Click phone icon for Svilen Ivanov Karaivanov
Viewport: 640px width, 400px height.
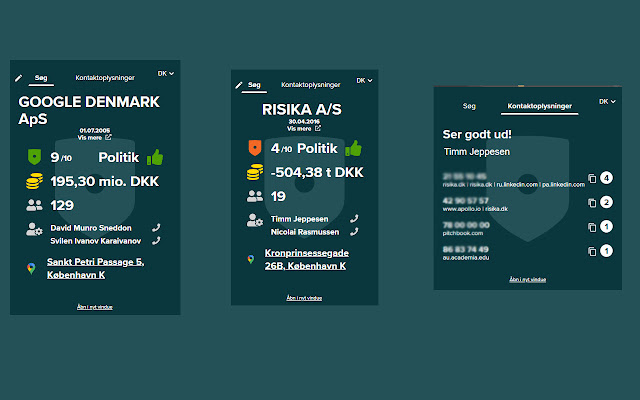pyautogui.click(x=156, y=241)
